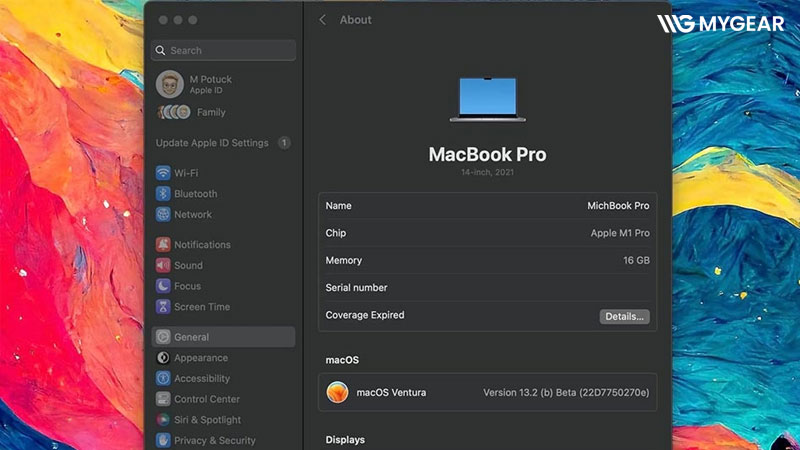The image size is (800, 450).
Task: Click the macOS Ventura logo icon
Action: pyautogui.click(x=337, y=392)
